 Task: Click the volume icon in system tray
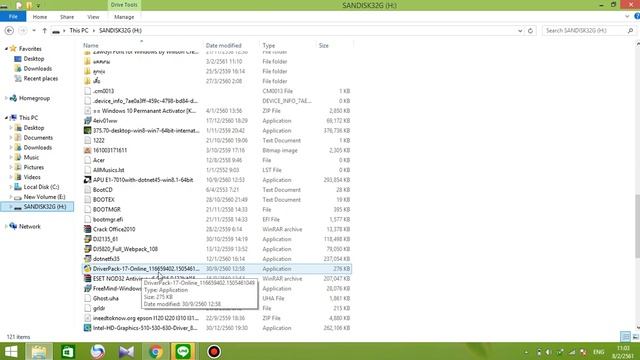(x=549, y=352)
